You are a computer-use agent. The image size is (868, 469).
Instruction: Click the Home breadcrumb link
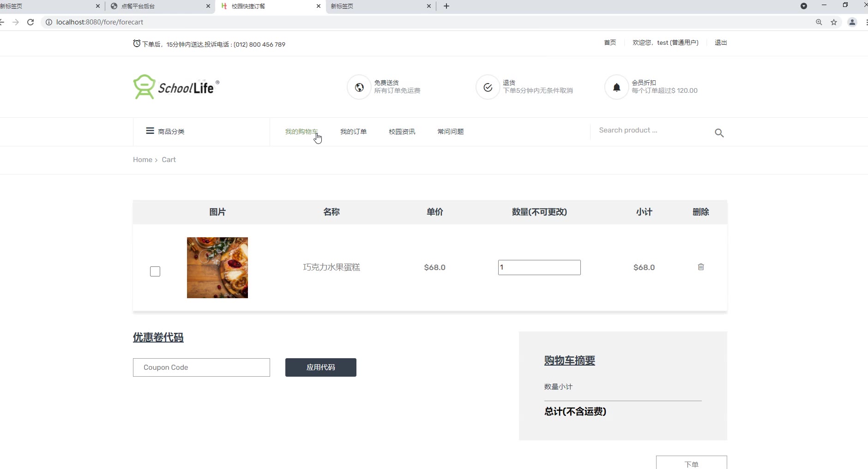pyautogui.click(x=143, y=160)
